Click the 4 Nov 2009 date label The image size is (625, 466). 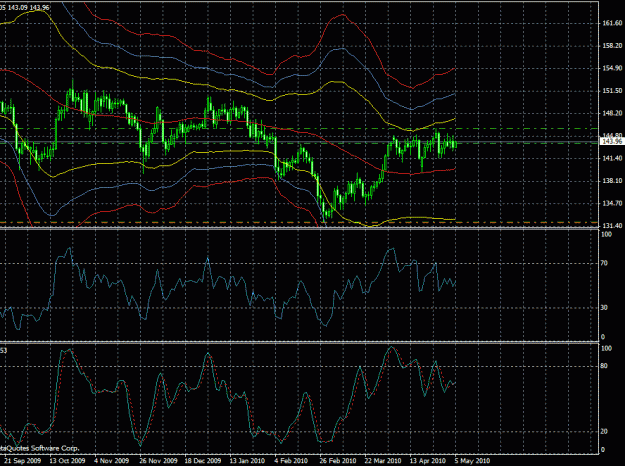click(x=112, y=461)
